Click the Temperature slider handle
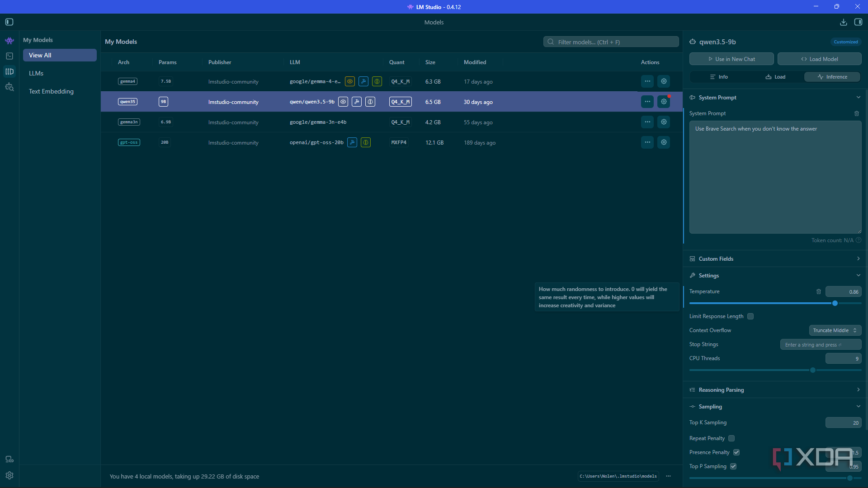Image resolution: width=868 pixels, height=488 pixels. point(835,303)
